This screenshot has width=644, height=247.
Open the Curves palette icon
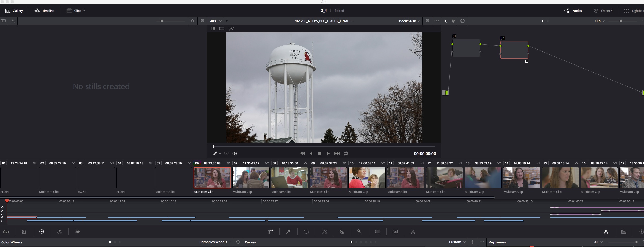coord(271,232)
